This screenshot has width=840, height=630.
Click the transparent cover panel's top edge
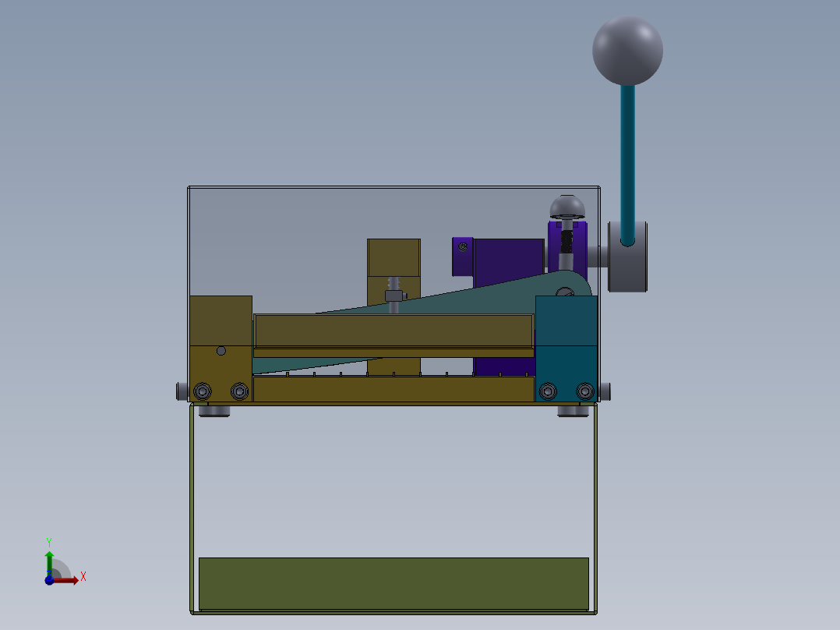[394, 187]
